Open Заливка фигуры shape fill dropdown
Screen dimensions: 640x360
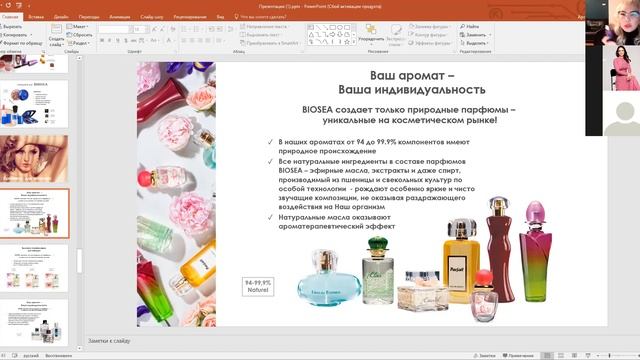coord(430,27)
